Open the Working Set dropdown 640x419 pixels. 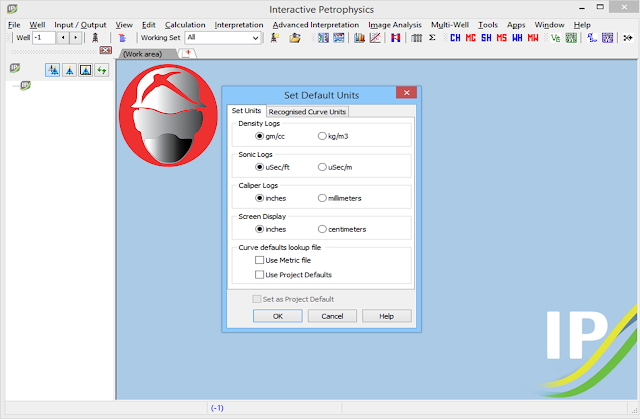(x=256, y=38)
